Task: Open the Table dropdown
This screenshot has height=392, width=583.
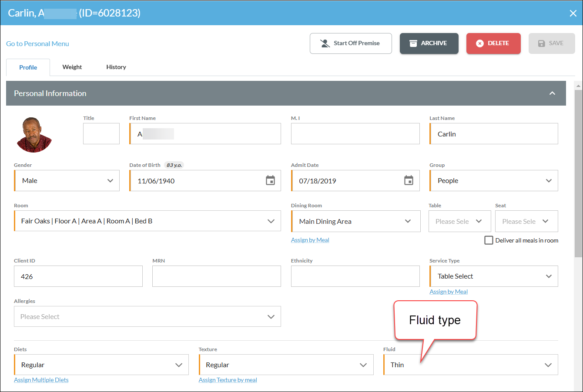Action: point(460,221)
